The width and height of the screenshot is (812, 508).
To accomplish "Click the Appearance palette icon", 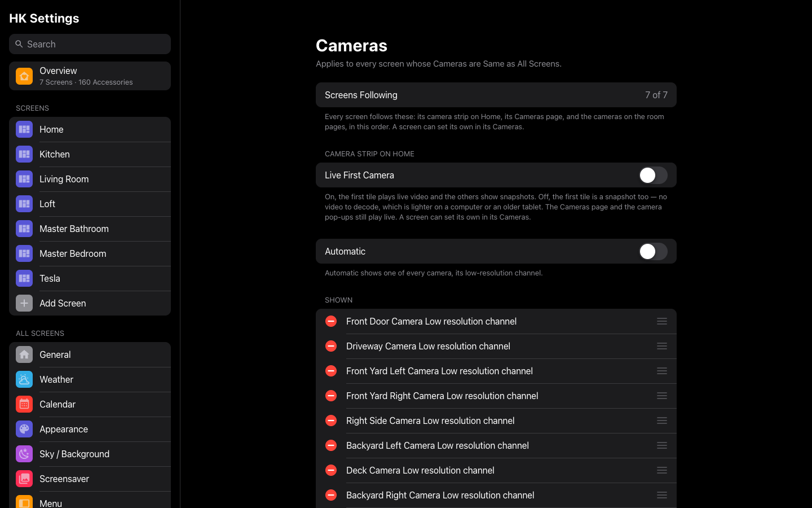I will (x=24, y=429).
